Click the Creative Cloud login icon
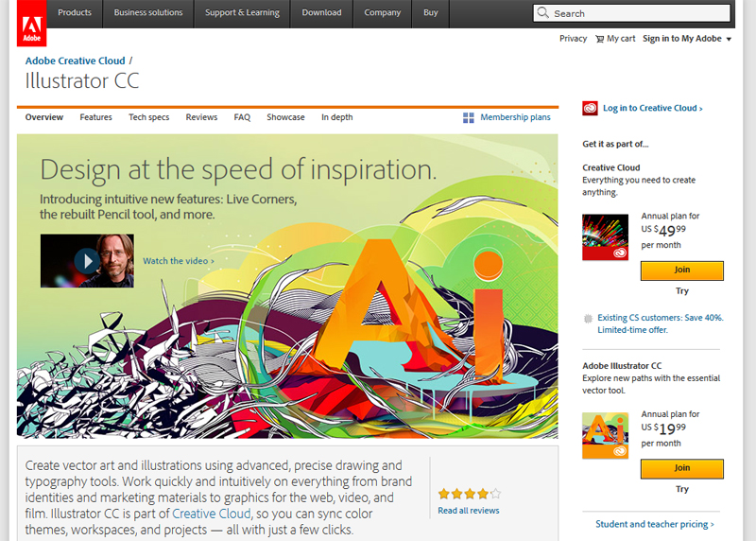Screen dimensions: 756x541 coord(590,108)
